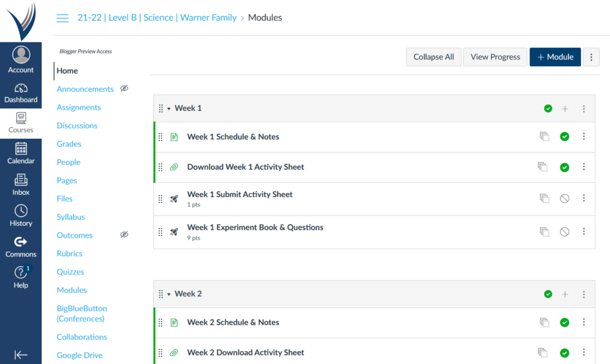Click duplicate icon for Week 1 Submit Activity Sheet

click(544, 198)
